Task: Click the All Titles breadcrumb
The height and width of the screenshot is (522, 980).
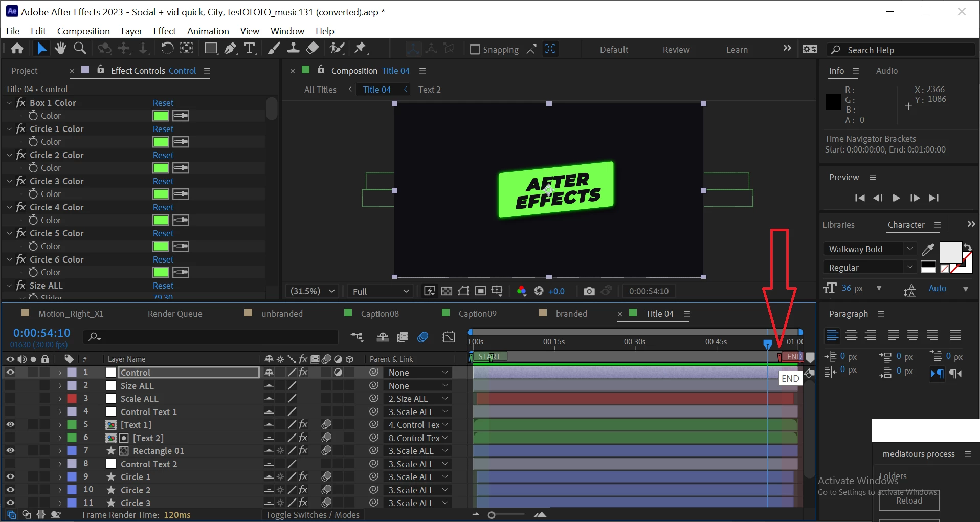Action: pos(320,90)
